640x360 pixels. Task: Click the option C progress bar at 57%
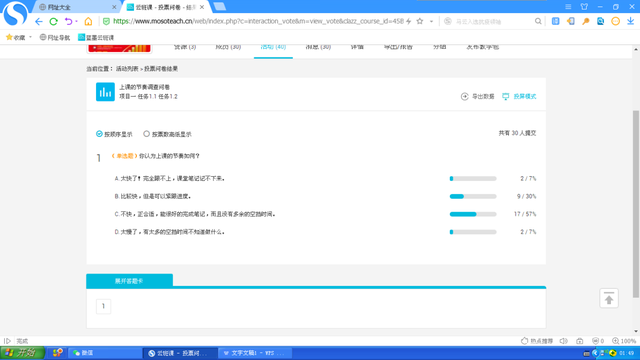point(473,214)
